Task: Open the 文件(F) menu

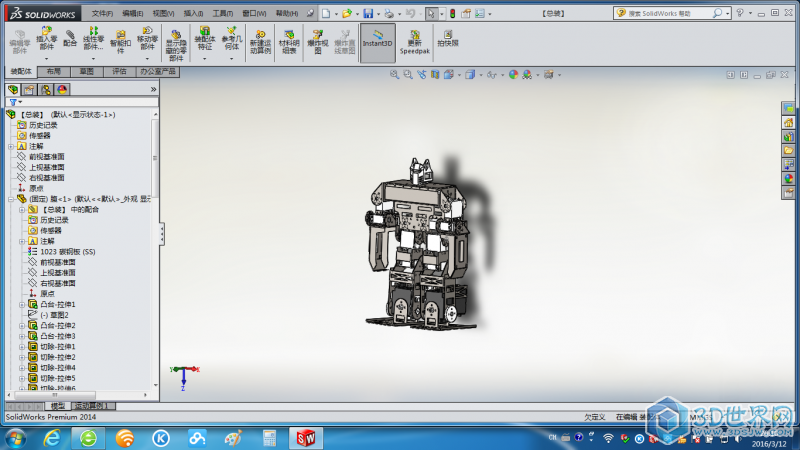Action: [x=102, y=13]
